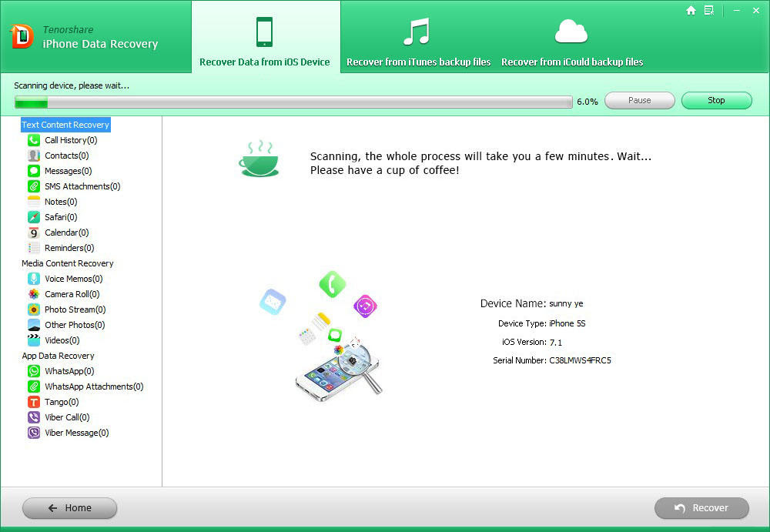Viewport: 770px width, 532px height.
Task: Click the white cloud iCloud icon
Action: [571, 31]
